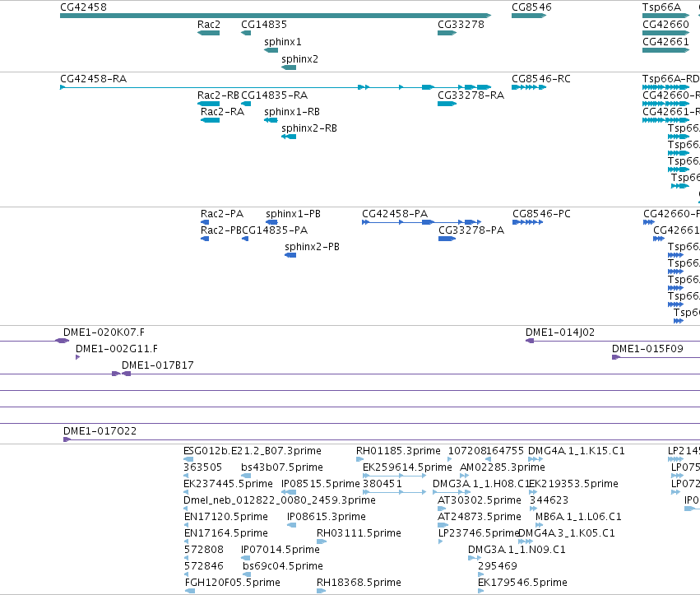Screen dimensions: 700x595
Task: Click EST AT24873.5prime
Action: pos(479,518)
